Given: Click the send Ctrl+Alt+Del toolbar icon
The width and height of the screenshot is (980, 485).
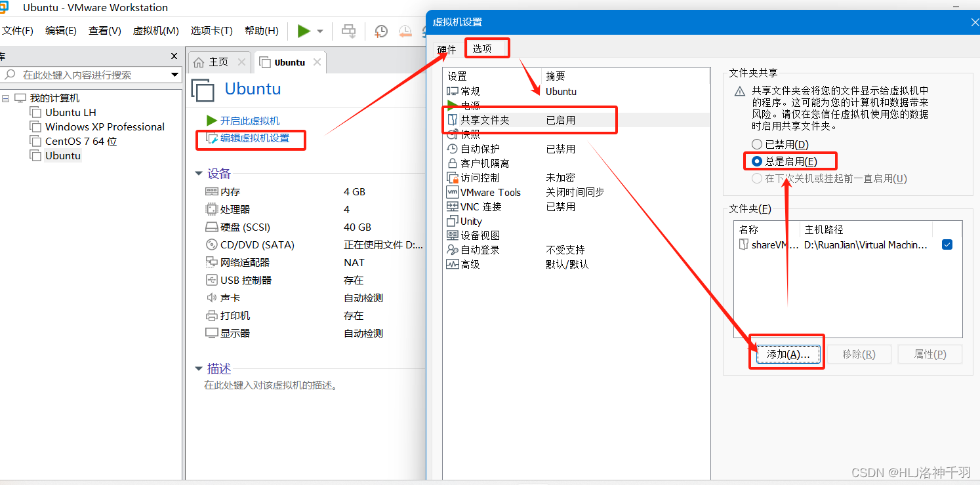Looking at the screenshot, I should 349,31.
